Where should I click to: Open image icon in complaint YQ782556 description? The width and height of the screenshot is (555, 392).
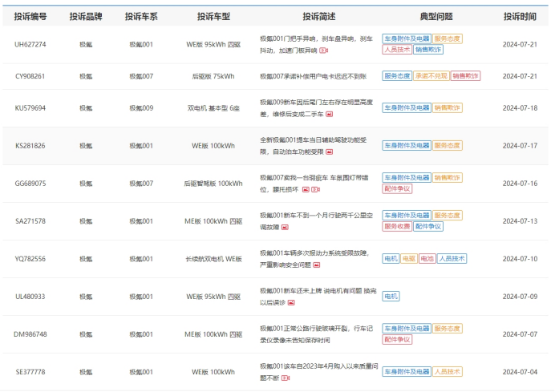[x=317, y=265]
